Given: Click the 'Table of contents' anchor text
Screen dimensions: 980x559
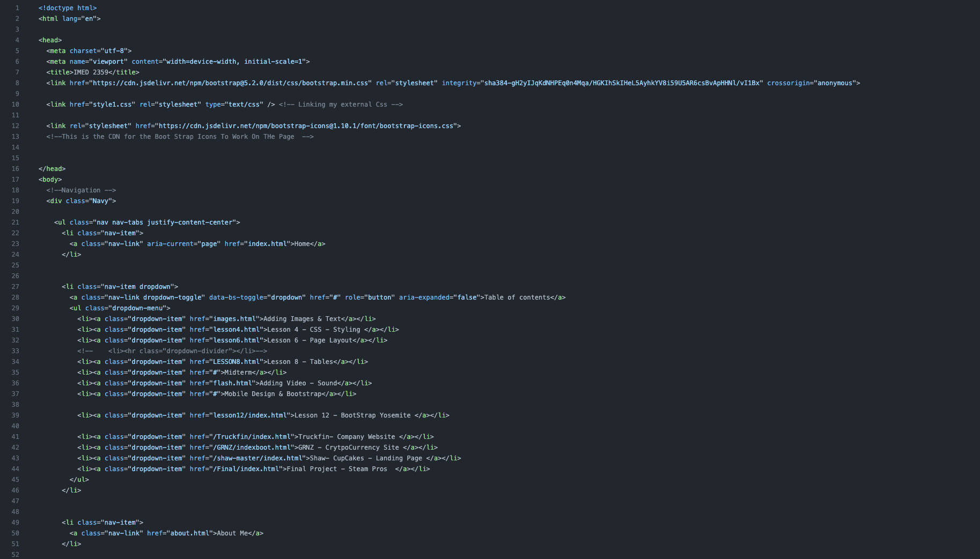Looking at the screenshot, I should (517, 297).
